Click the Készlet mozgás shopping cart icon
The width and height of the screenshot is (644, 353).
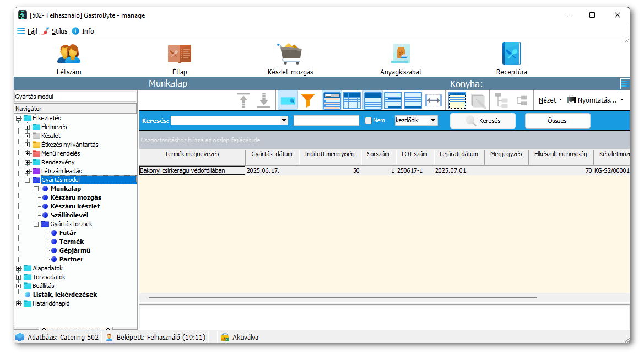tap(290, 54)
